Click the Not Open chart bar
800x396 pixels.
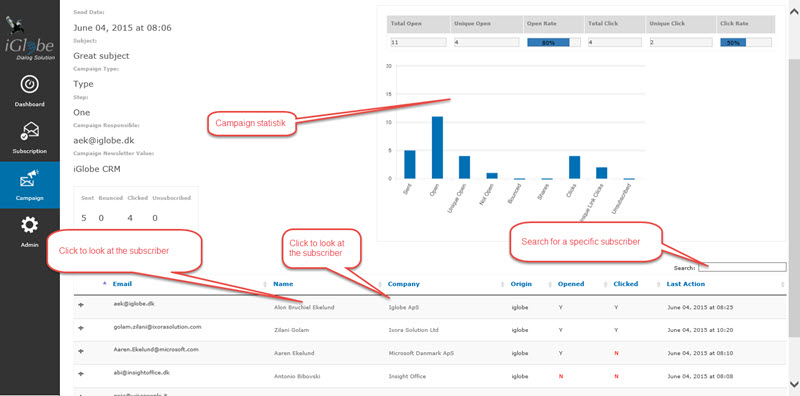pos(492,176)
